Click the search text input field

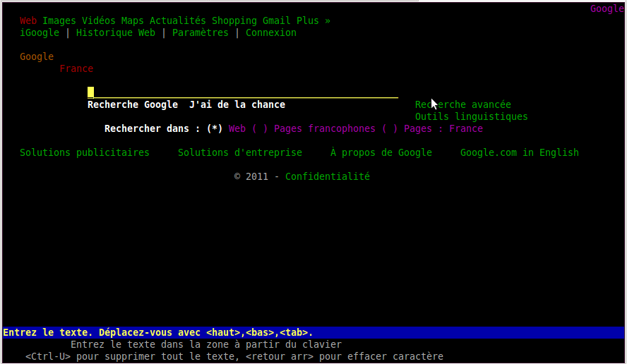coord(243,92)
